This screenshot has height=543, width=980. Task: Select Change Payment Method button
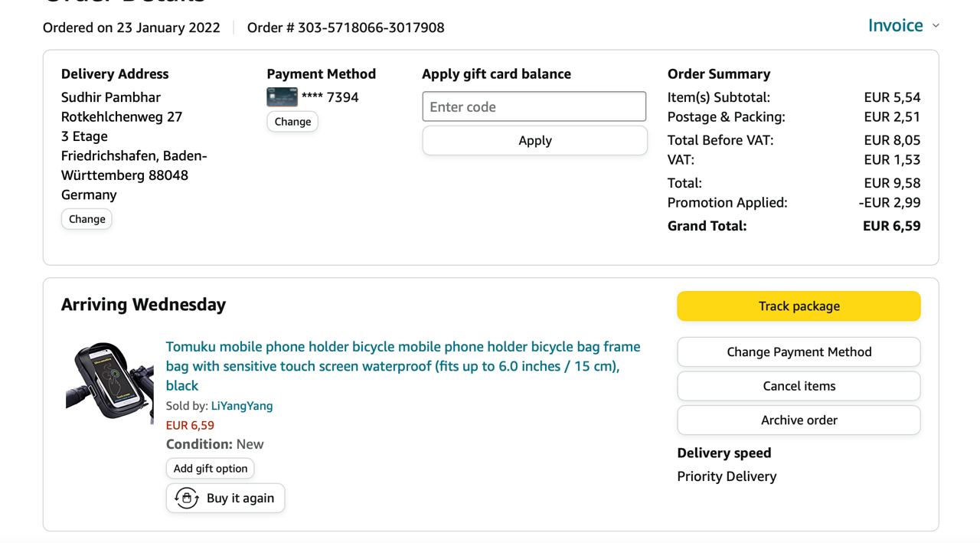[799, 352]
